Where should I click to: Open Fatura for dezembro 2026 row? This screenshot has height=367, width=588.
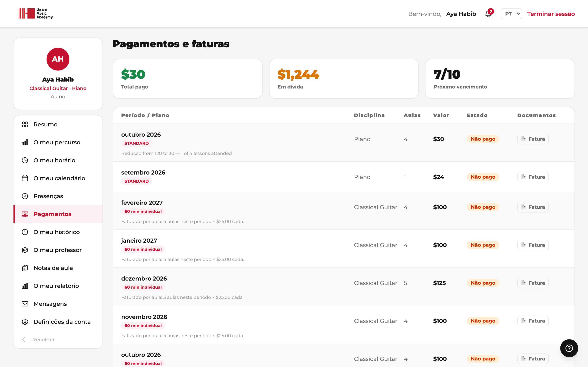click(x=533, y=283)
